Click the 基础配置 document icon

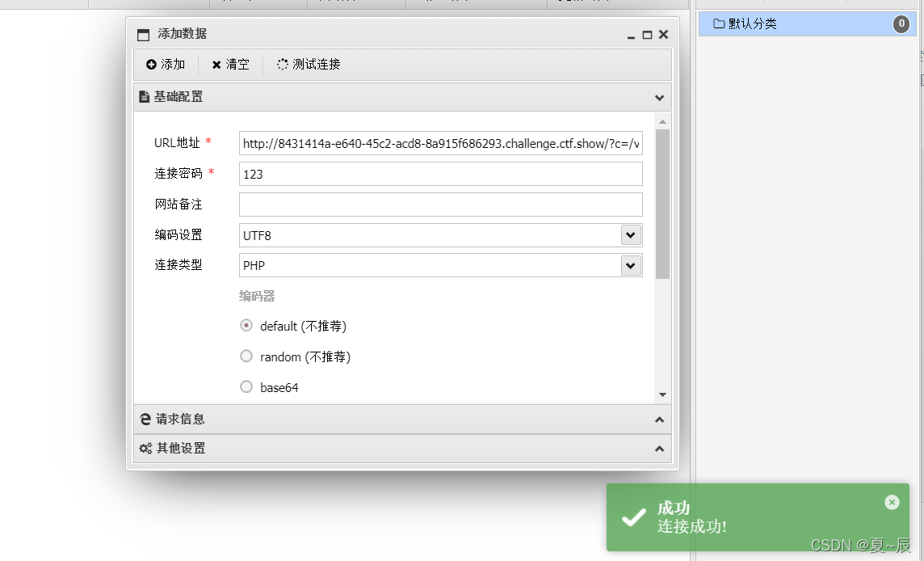tap(144, 97)
